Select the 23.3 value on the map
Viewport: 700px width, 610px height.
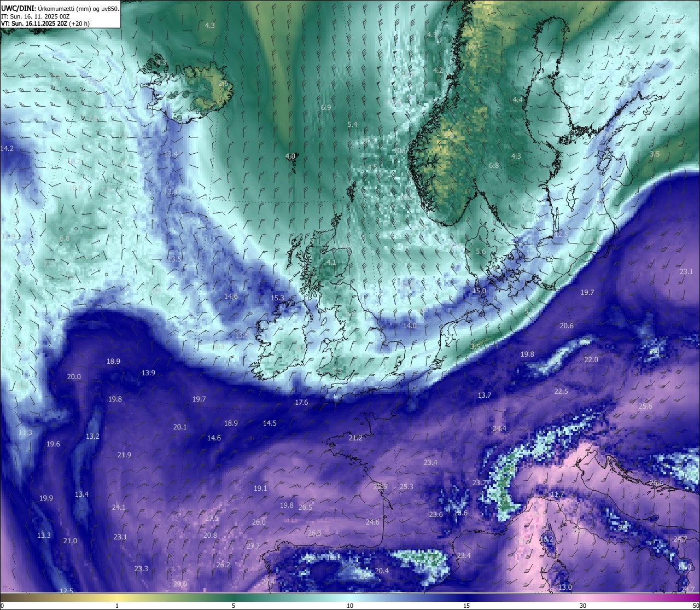[141, 569]
